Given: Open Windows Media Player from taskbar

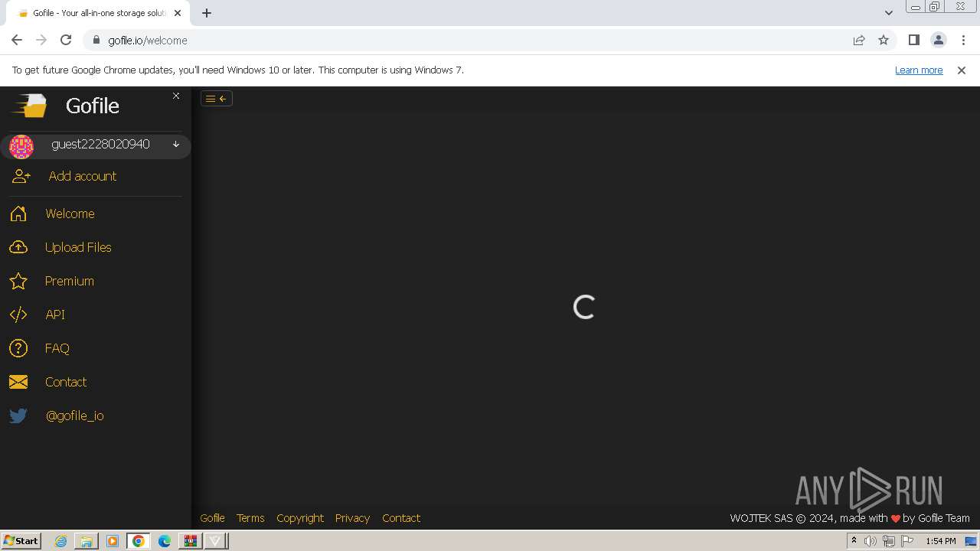Looking at the screenshot, I should (x=113, y=541).
